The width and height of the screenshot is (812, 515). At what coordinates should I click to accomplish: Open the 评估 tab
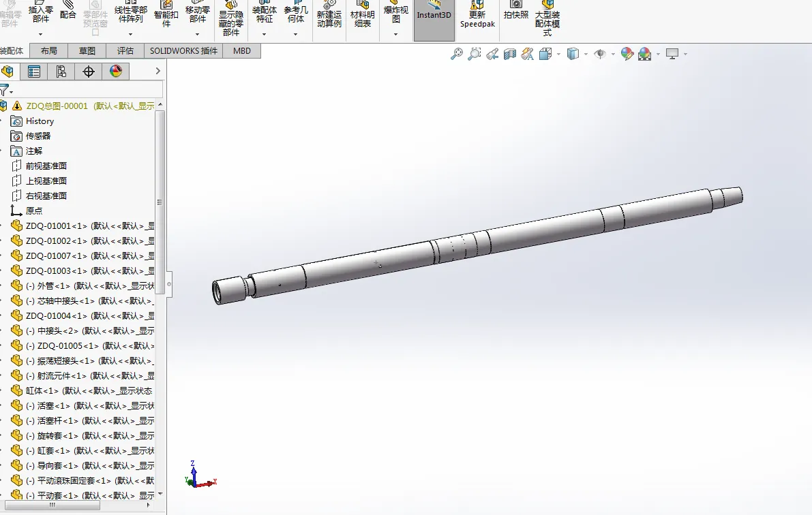coord(125,50)
